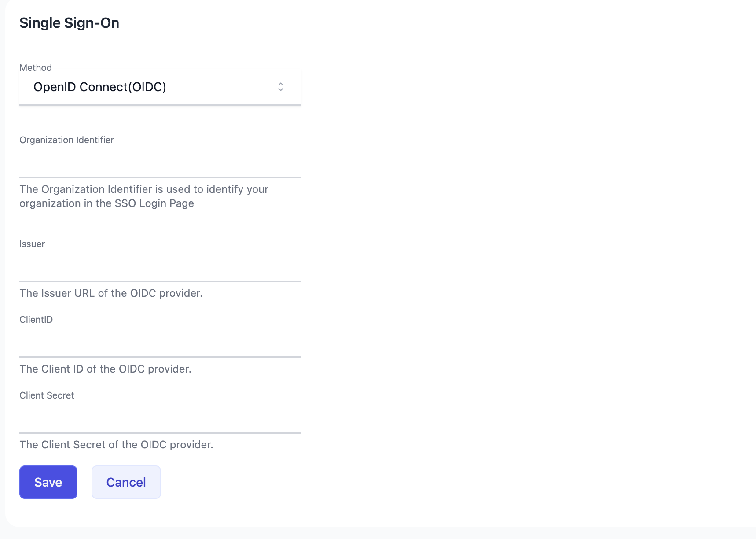Click the Client Secret label

pos(47,395)
